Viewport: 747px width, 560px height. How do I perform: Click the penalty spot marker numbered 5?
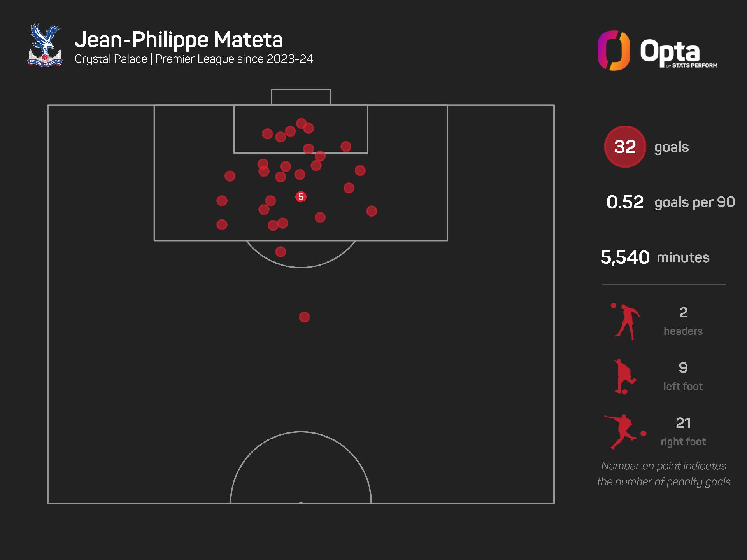point(301,197)
